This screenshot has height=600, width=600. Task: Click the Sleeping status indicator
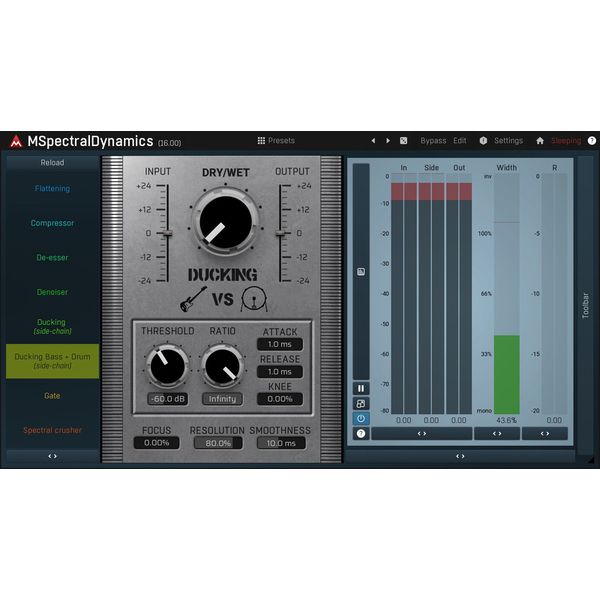[566, 141]
